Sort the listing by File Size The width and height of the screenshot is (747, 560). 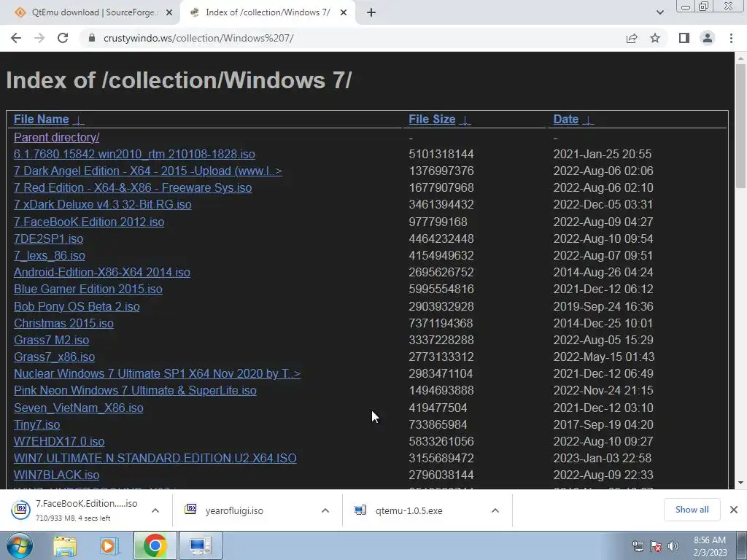coord(432,119)
